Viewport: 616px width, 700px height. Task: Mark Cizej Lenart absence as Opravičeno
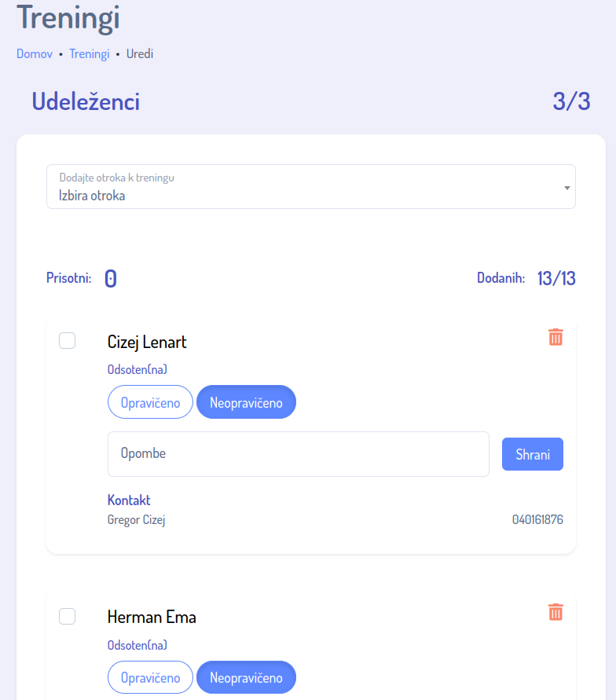(150, 402)
